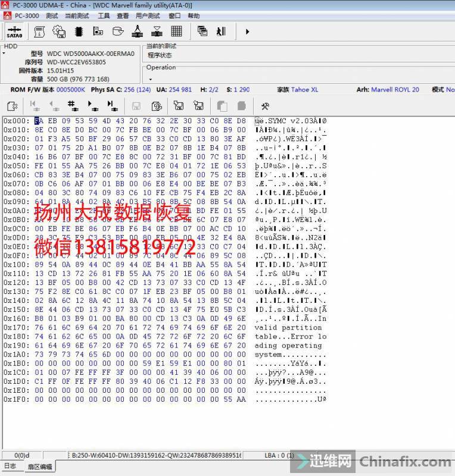Viewport: 455px width, 476px height.
Task: Click ASCII text 'valid partition'
Action: tap(288, 328)
